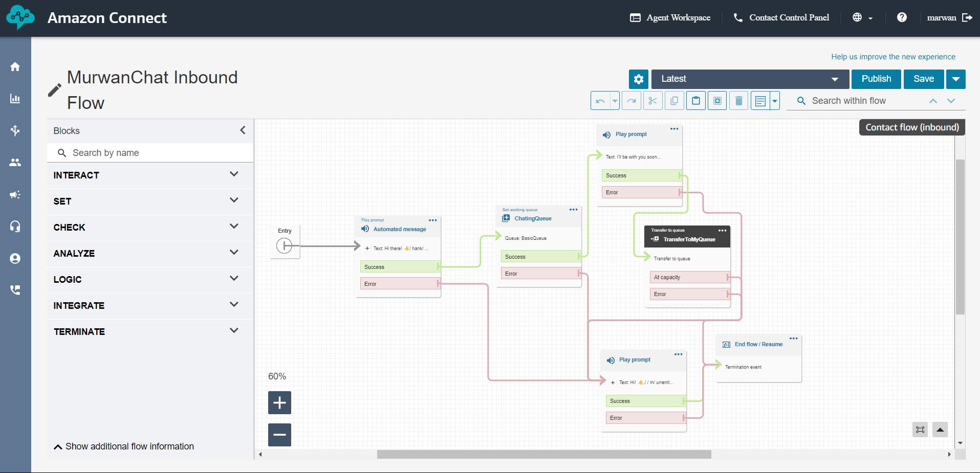Open the Phone channels sidebar icon
The width and height of the screenshot is (980, 473).
(15, 290)
